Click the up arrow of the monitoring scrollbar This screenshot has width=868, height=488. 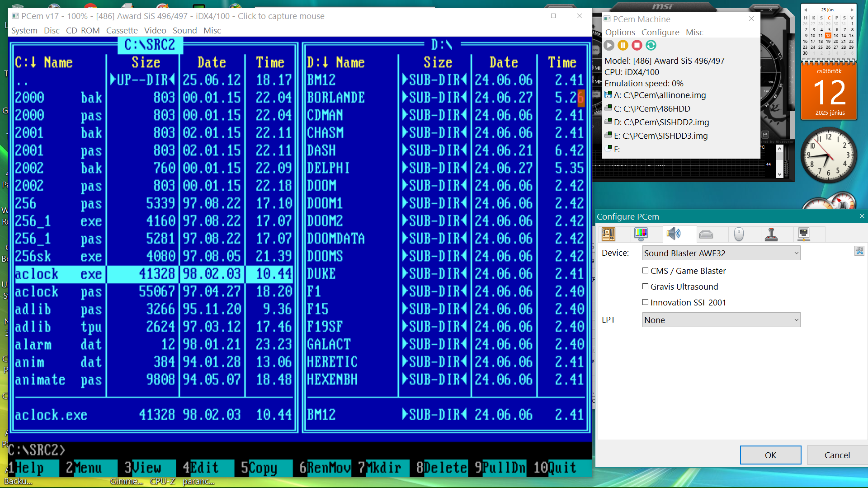779,149
